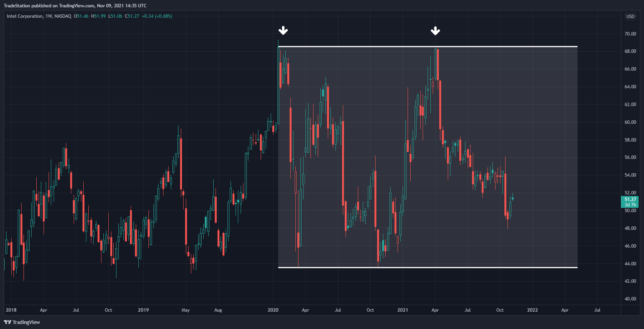Click the green 51.27 current price label

coord(630,199)
